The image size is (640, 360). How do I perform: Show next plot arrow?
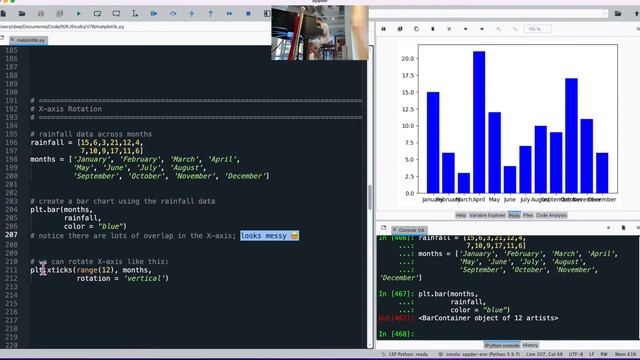482,29
